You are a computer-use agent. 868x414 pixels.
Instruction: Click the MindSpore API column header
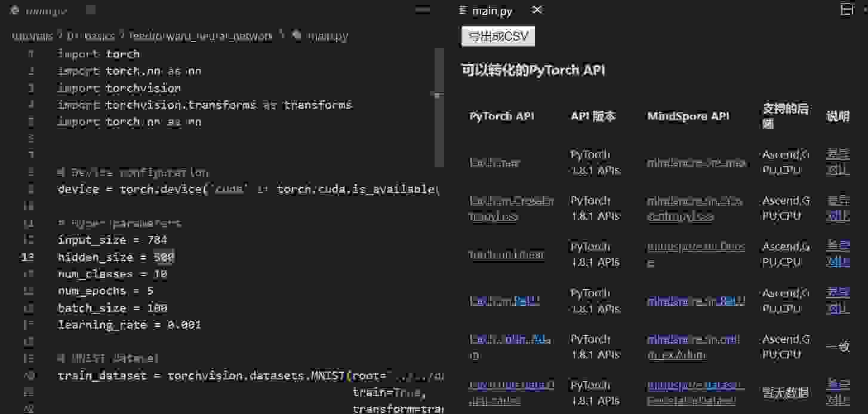(688, 116)
